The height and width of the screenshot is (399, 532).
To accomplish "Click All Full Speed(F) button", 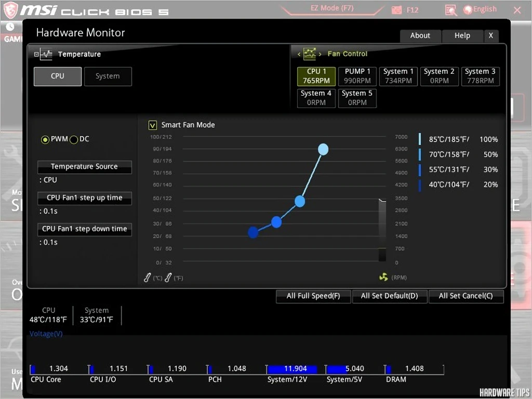I will (313, 296).
